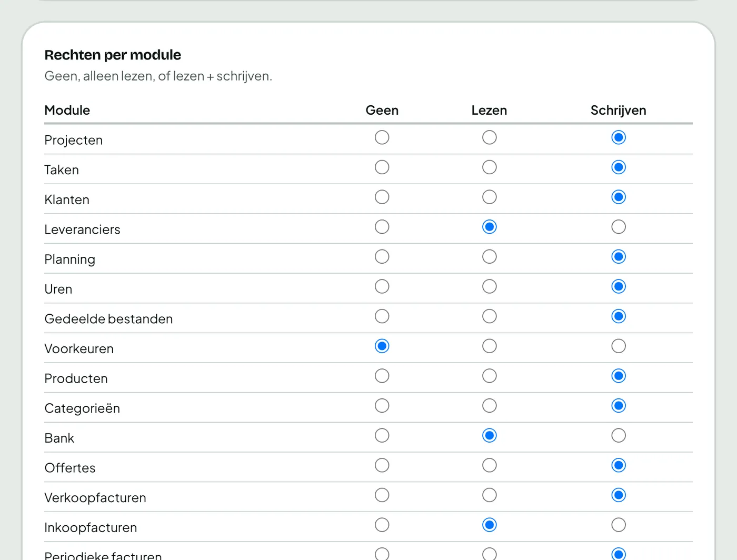
Task: Select Geen for Klanten
Action: [382, 197]
